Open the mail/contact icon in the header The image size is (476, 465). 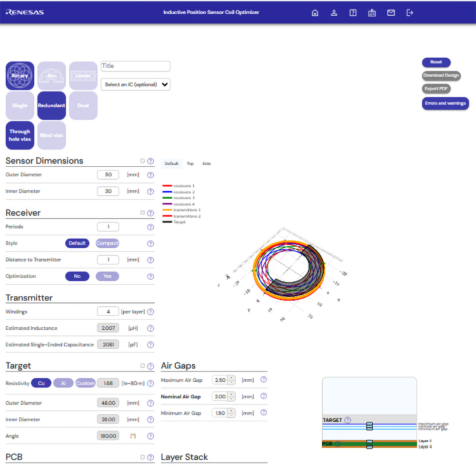pyautogui.click(x=391, y=12)
